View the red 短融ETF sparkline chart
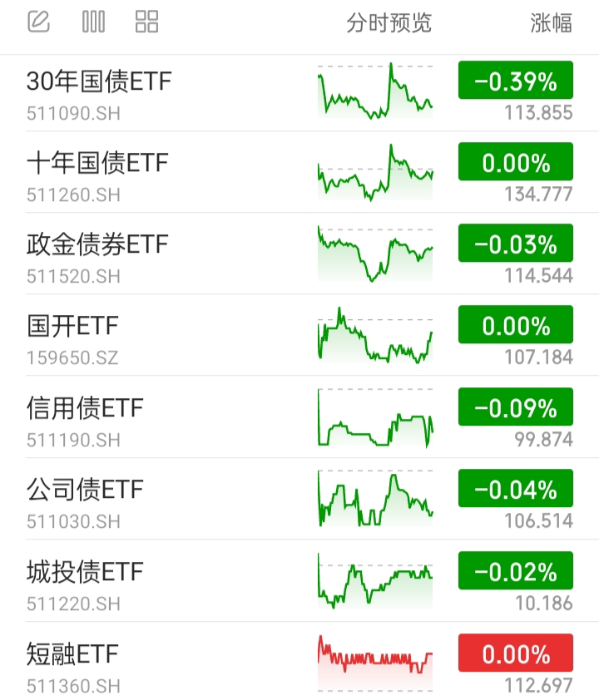Image resolution: width=599 pixels, height=700 pixels. 375,663
